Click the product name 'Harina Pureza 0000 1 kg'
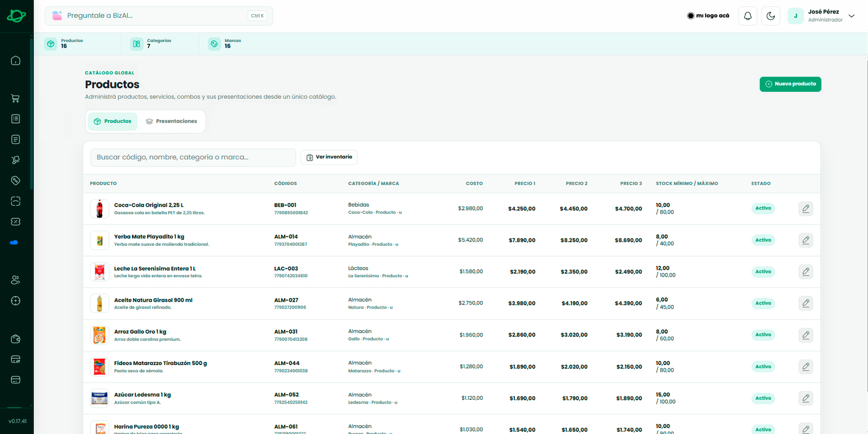The height and width of the screenshot is (434, 868). tap(146, 427)
